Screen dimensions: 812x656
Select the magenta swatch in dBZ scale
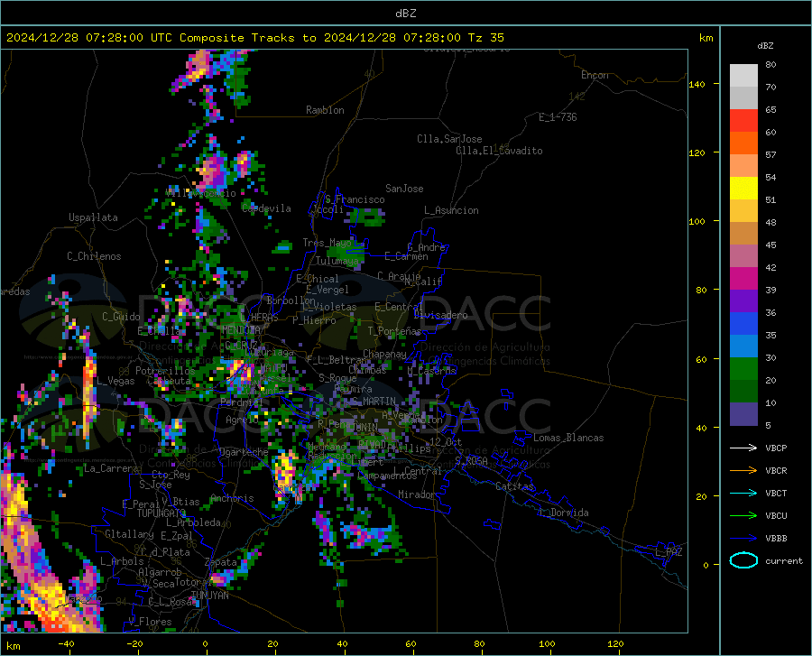click(743, 279)
